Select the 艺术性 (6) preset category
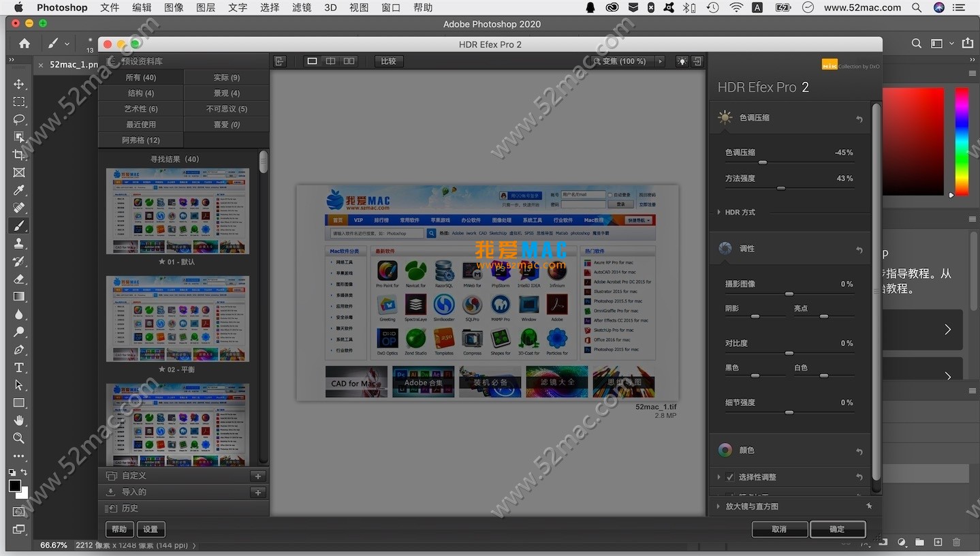This screenshot has height=556, width=980. (141, 109)
